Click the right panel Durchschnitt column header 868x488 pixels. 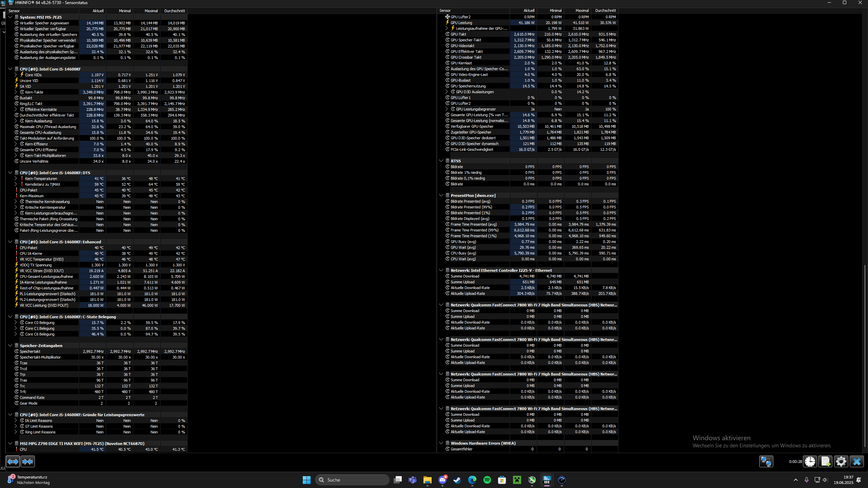605,11
